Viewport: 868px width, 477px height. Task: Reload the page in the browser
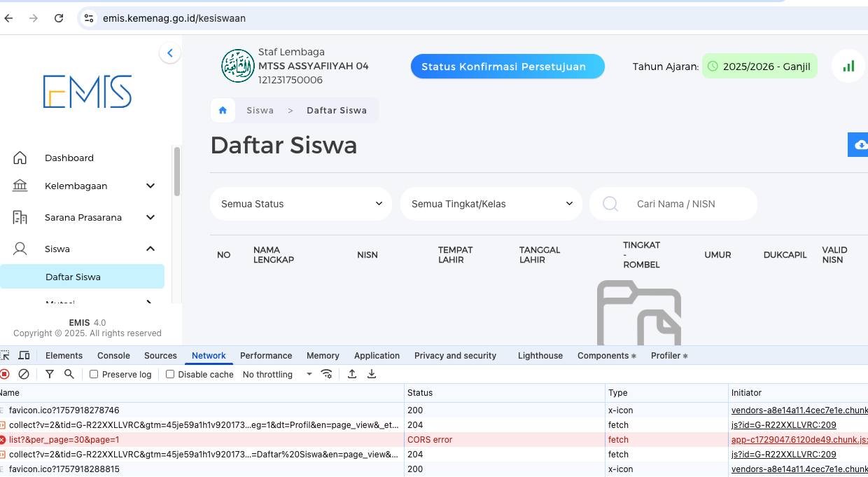click(59, 18)
